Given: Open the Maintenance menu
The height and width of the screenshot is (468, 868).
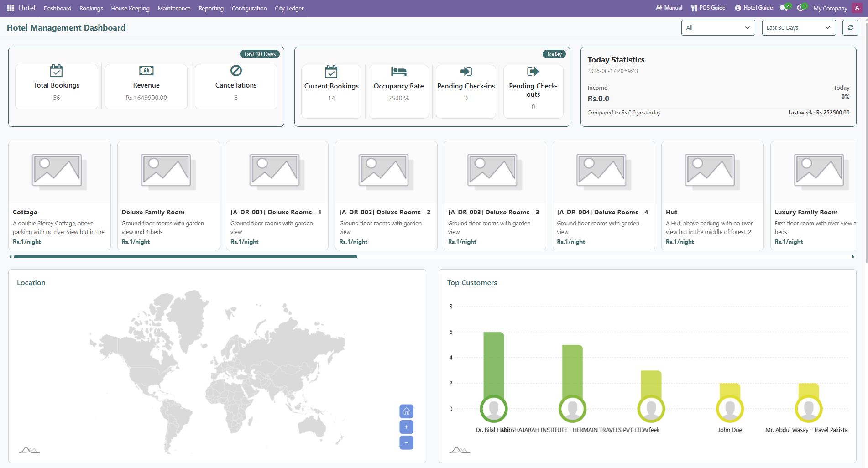Looking at the screenshot, I should 174,8.
